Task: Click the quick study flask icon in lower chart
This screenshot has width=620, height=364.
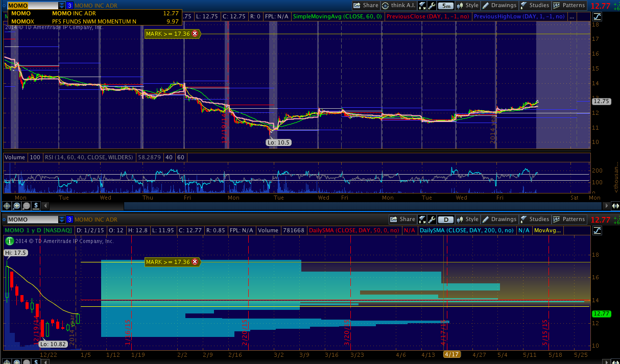Action: 422,220
